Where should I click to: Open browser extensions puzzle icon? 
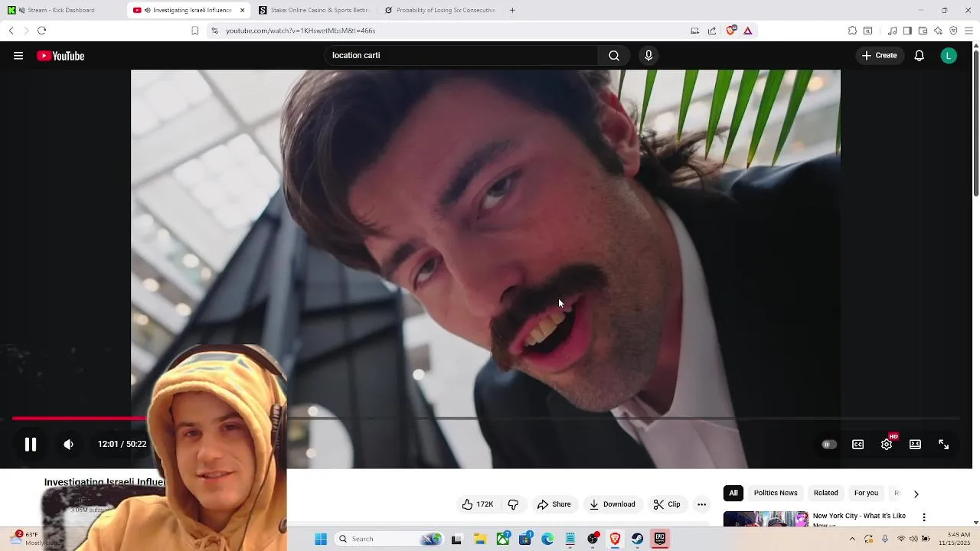pyautogui.click(x=852, y=31)
